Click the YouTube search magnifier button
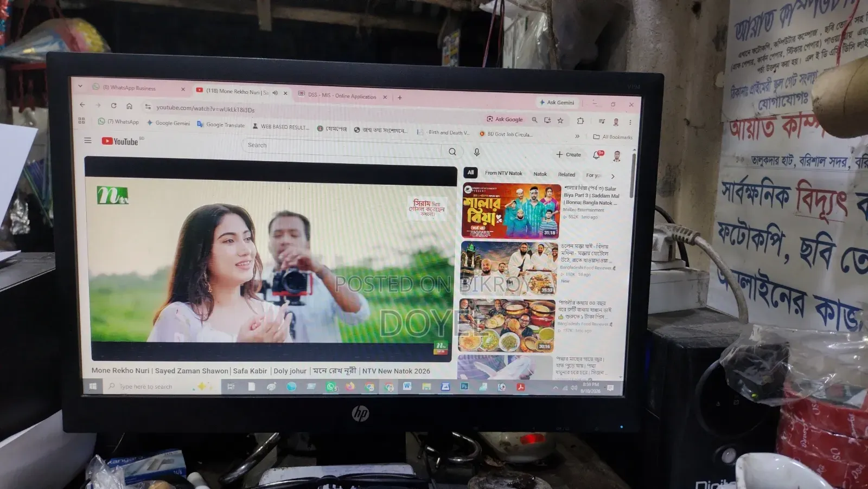The width and height of the screenshot is (868, 489). [452, 152]
